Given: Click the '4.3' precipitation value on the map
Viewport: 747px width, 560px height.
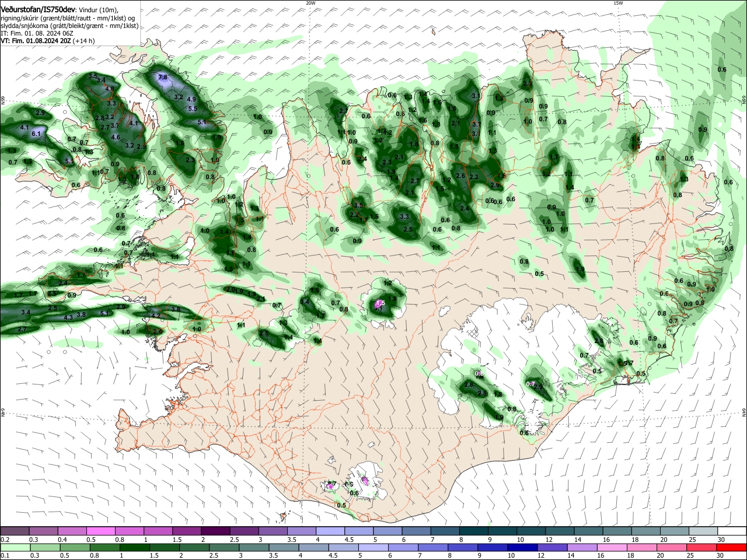Looking at the screenshot, I should 68,317.
